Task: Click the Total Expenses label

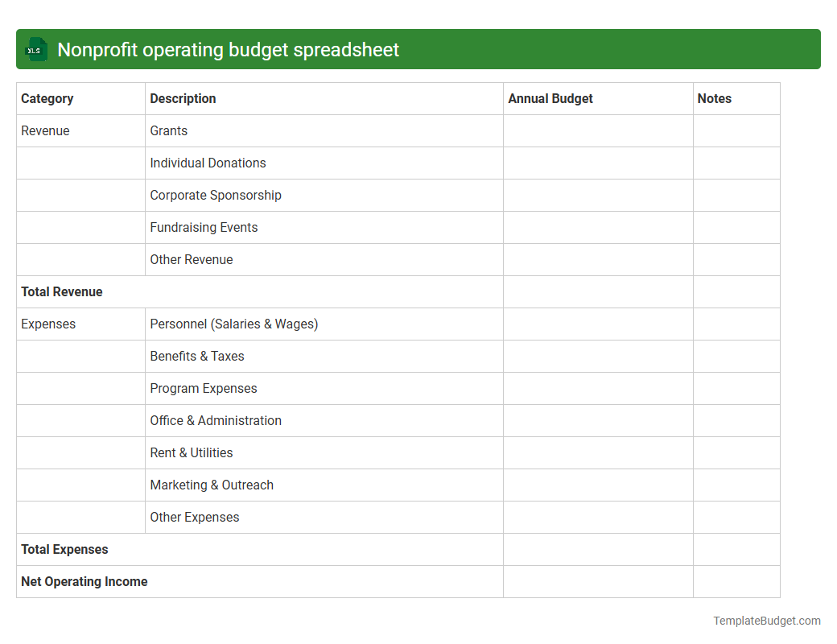Action: point(64,549)
